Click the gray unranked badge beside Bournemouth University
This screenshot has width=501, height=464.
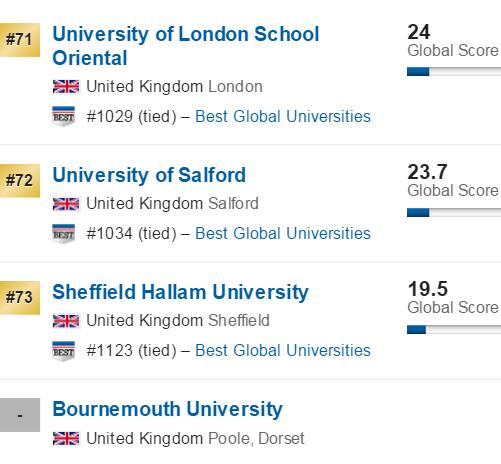click(20, 415)
